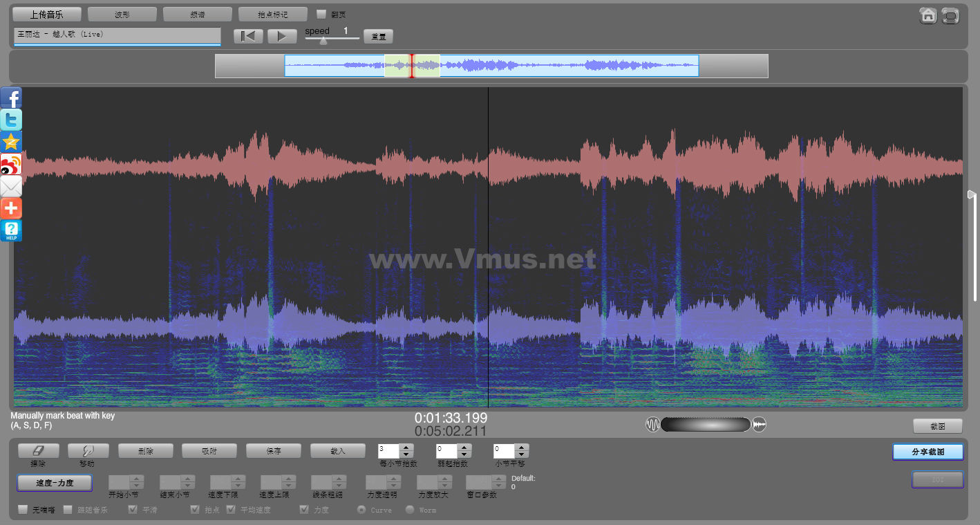Open the blue HELP question mark icon
980x525 pixels.
click(x=11, y=230)
